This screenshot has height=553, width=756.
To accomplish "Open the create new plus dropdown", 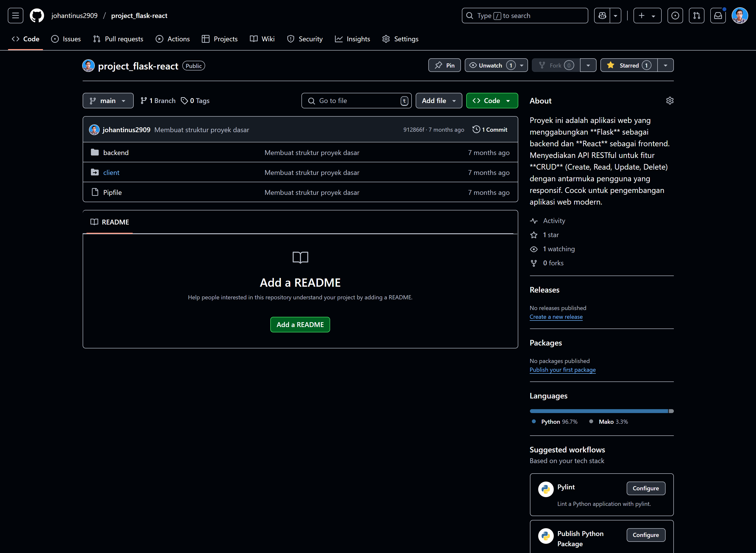I will click(x=647, y=15).
